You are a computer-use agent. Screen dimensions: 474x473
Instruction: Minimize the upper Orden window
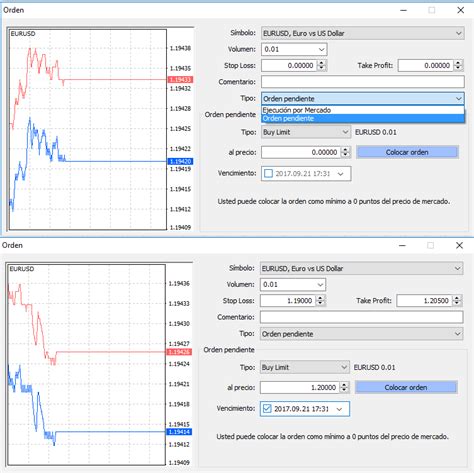[x=403, y=10]
